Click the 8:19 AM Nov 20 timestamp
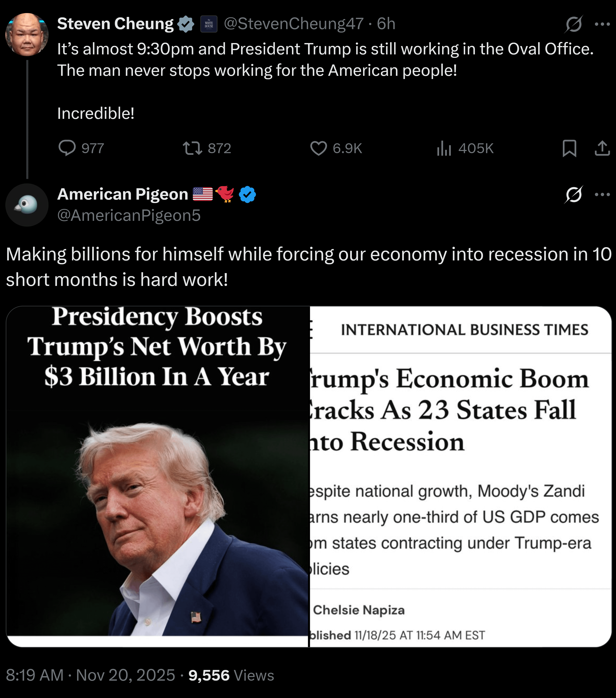 (x=90, y=675)
